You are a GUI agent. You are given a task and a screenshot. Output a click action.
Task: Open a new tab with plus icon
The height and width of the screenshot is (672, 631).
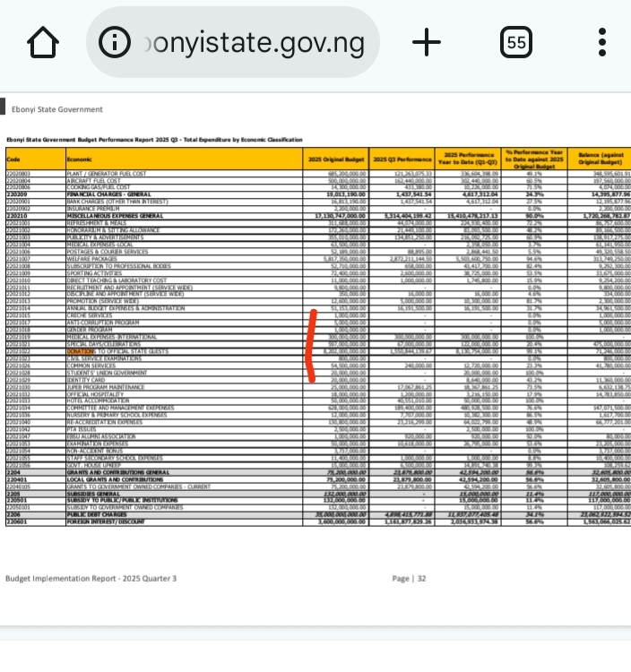tap(427, 42)
